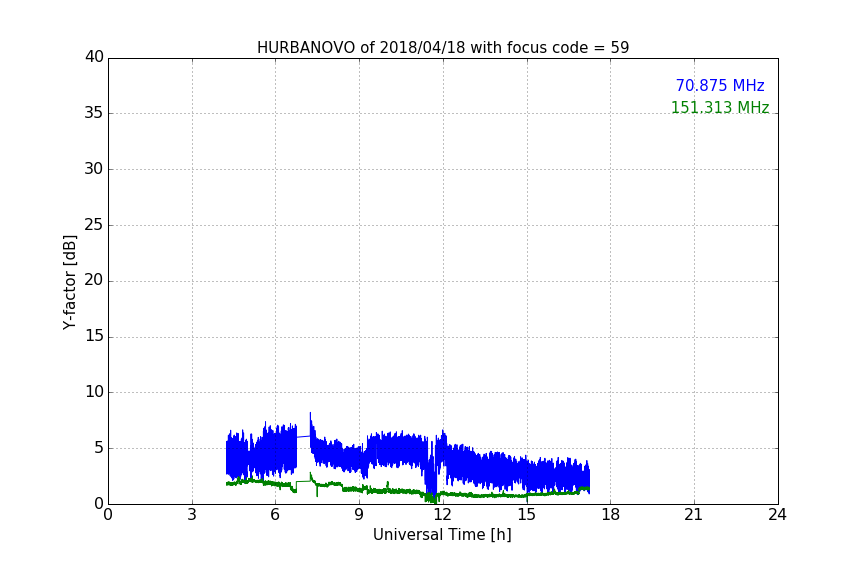
Task: Select the 151.313 MHz legend label
Action: point(720,107)
